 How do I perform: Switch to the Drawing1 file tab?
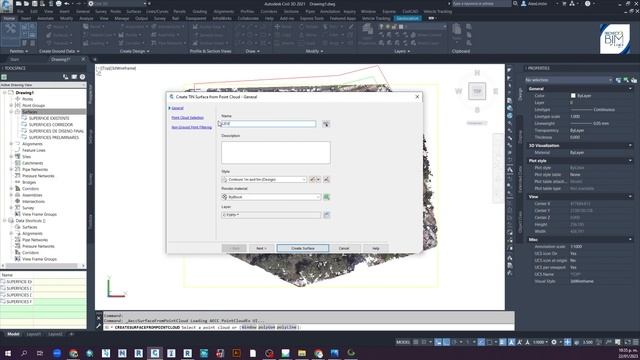[x=60, y=60]
